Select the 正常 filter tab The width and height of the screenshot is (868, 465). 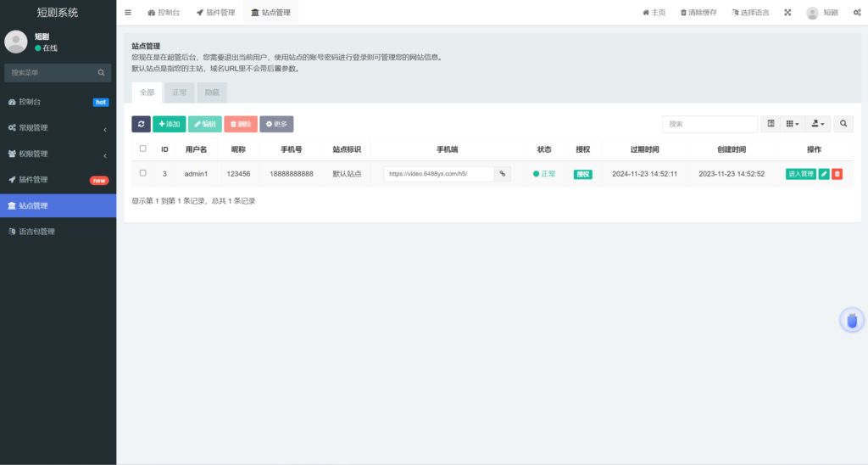180,92
